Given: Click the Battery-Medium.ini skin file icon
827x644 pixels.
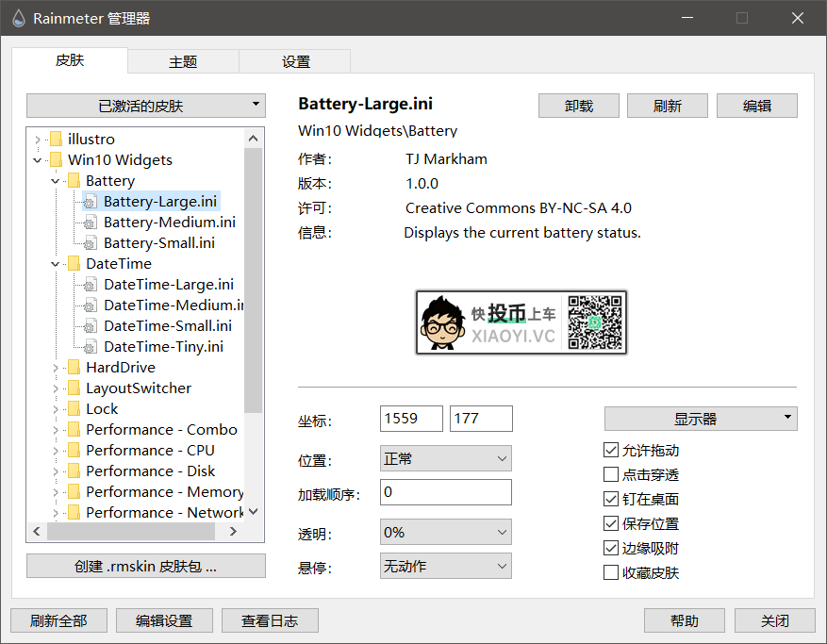Looking at the screenshot, I should pos(91,222).
